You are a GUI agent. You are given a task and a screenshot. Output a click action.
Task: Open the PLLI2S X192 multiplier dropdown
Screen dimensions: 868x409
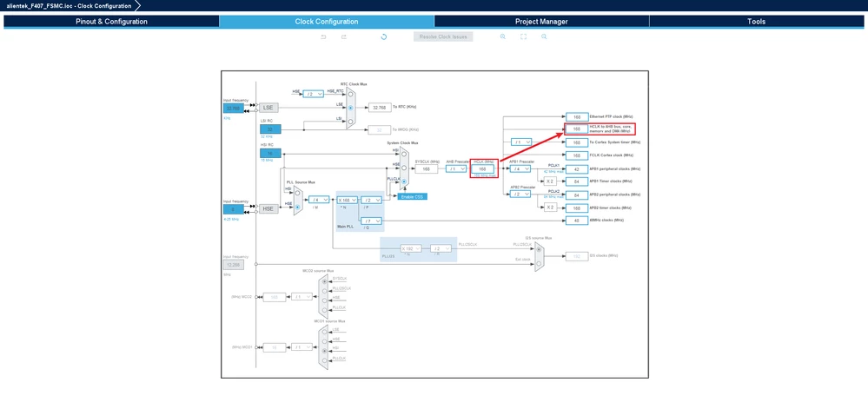(411, 249)
